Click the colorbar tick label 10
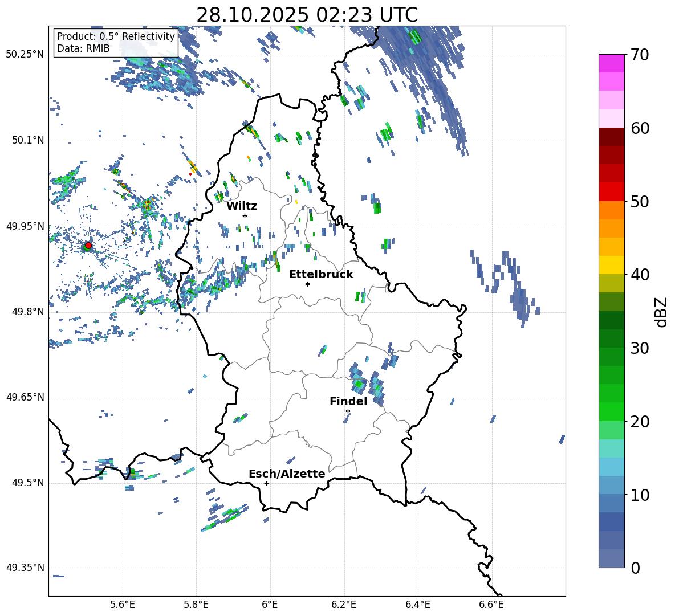Viewport: 675px width, 616px height. tap(639, 495)
